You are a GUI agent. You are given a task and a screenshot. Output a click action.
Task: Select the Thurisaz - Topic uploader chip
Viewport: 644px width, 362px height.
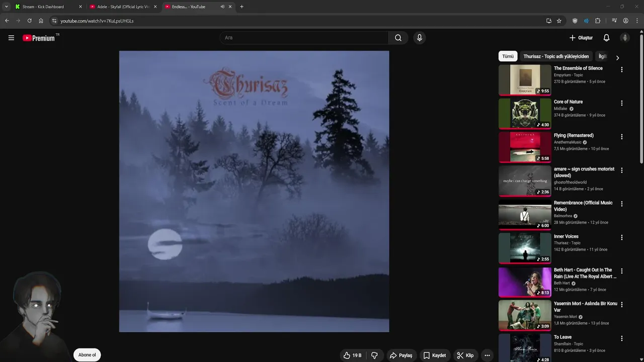point(556,56)
